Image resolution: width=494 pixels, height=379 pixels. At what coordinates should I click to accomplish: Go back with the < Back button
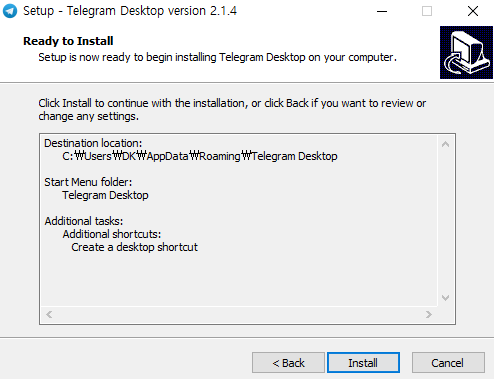pyautogui.click(x=288, y=362)
